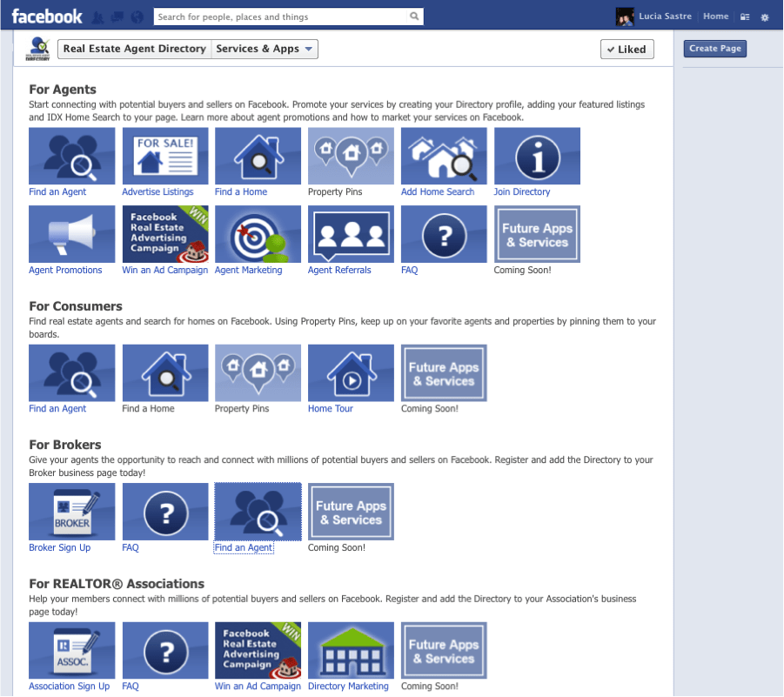Open the Broker Sign Up icon
784x697 pixels.
(x=71, y=512)
